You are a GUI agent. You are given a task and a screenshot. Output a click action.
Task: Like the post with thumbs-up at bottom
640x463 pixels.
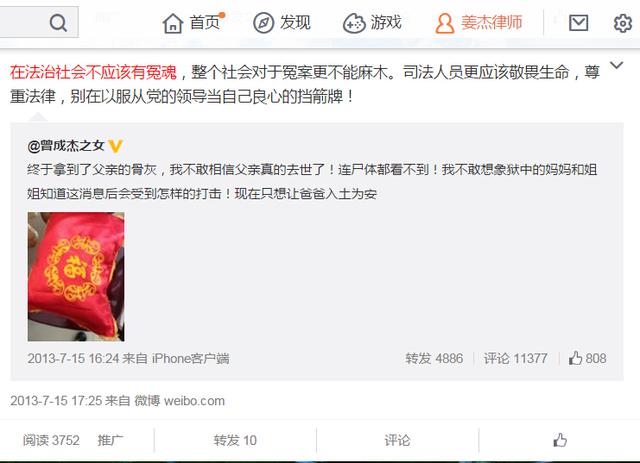tap(560, 440)
